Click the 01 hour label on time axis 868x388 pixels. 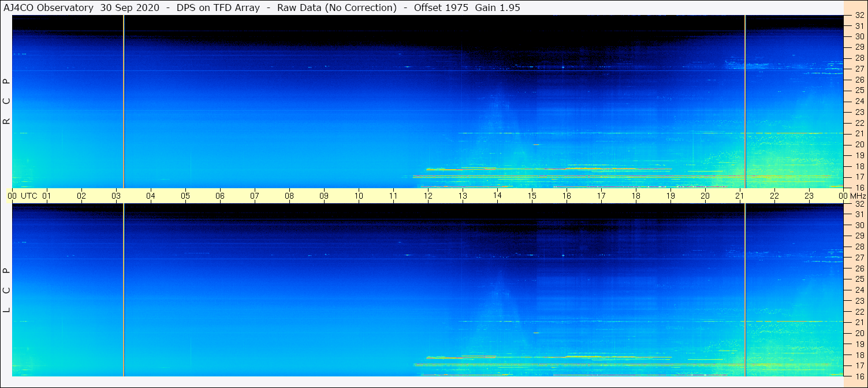click(x=47, y=196)
